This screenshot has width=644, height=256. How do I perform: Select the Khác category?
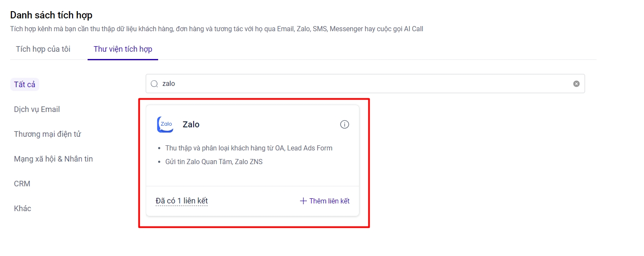click(23, 209)
